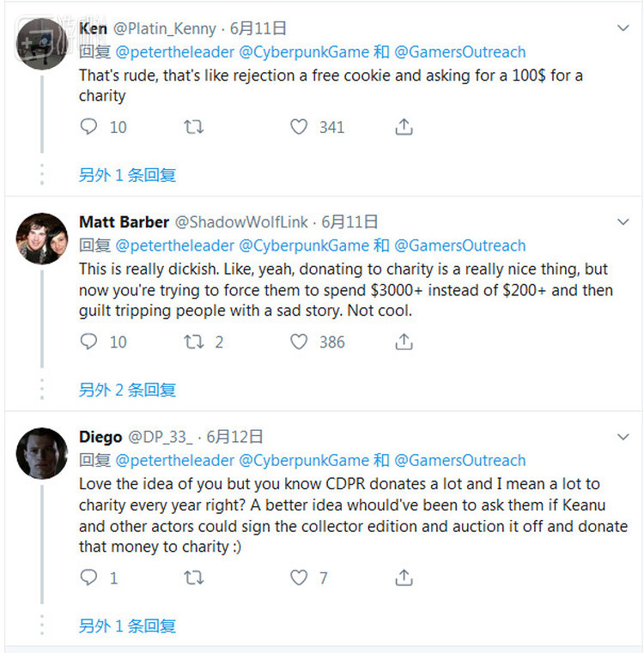Retweet Diego's tweet about CDPR charity
Image resolution: width=644 pixels, height=653 pixels.
(194, 577)
